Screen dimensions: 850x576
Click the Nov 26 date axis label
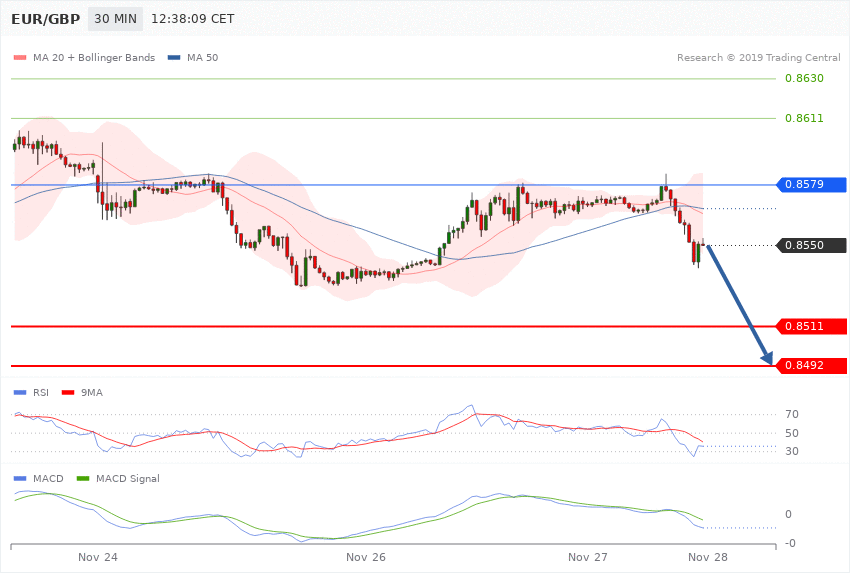pos(366,558)
